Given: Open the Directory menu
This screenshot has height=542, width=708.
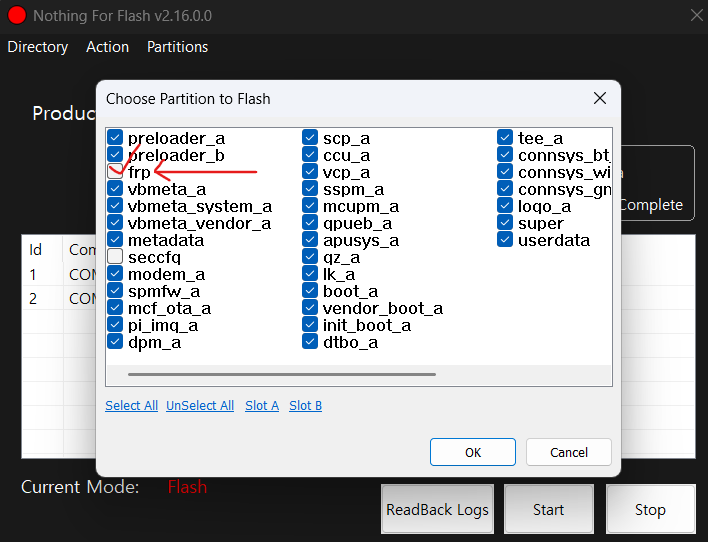Looking at the screenshot, I should [x=38, y=47].
